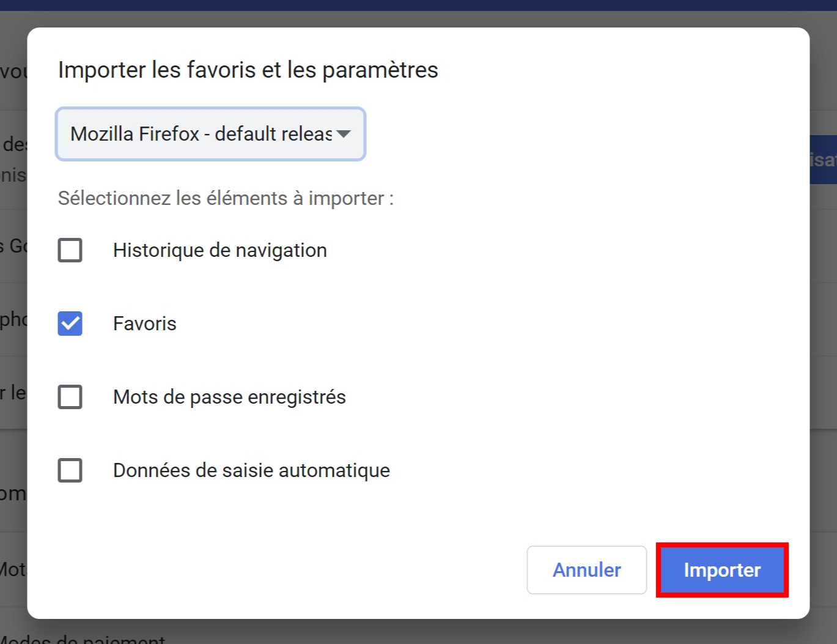Select the Favoris label text

coord(145,324)
